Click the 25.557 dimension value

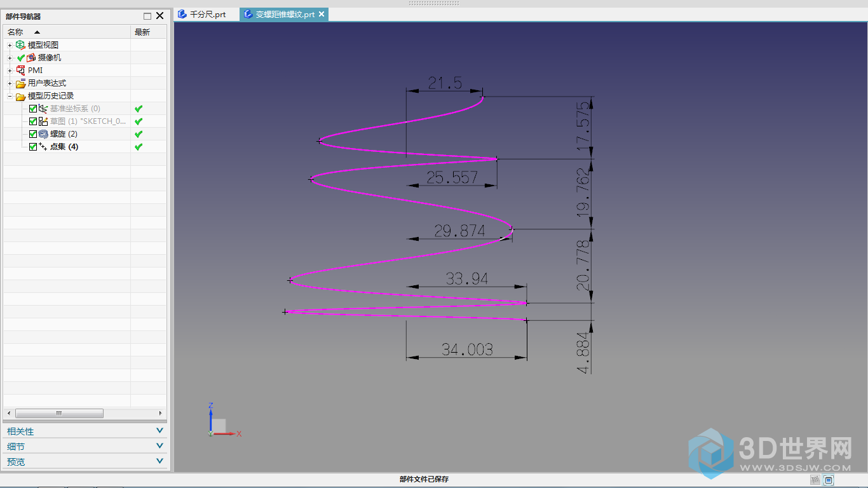click(452, 177)
